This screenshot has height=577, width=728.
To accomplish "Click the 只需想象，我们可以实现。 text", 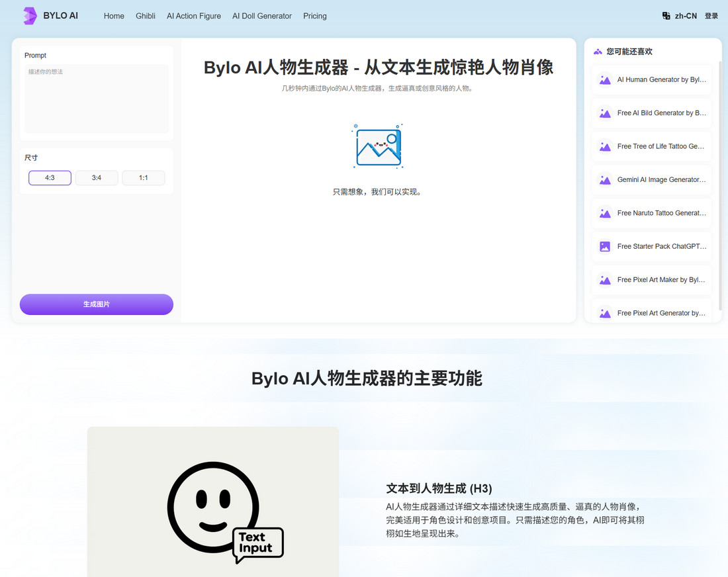I will (378, 192).
